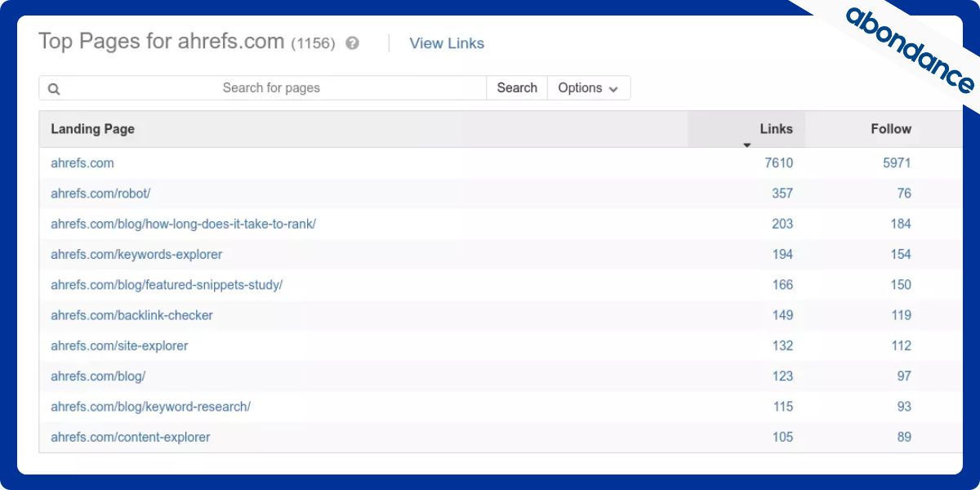Open the ahrefs.com/blog/ link

pyautogui.click(x=98, y=376)
